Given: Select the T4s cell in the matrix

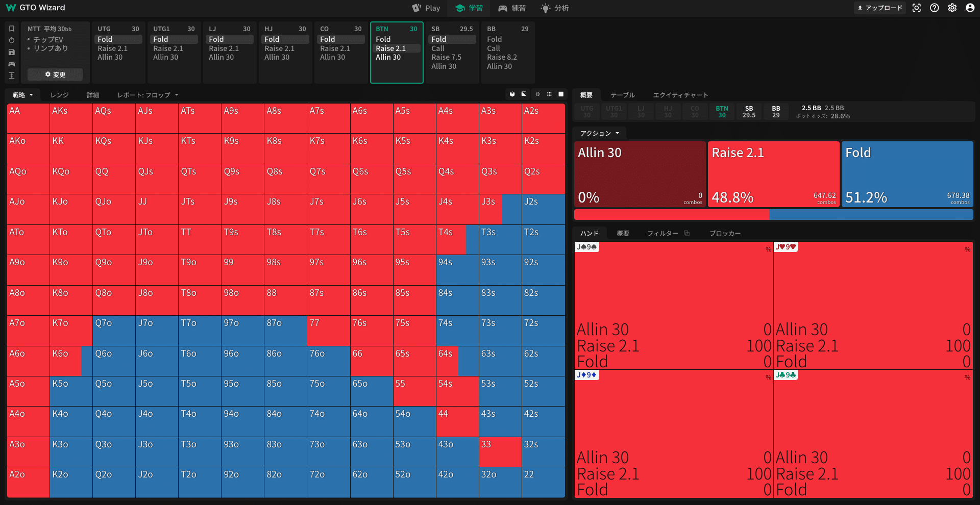Looking at the screenshot, I should [457, 240].
